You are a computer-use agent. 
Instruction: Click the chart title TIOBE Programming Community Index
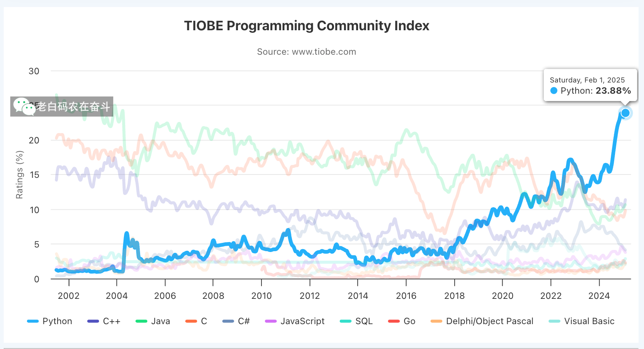coord(307,26)
